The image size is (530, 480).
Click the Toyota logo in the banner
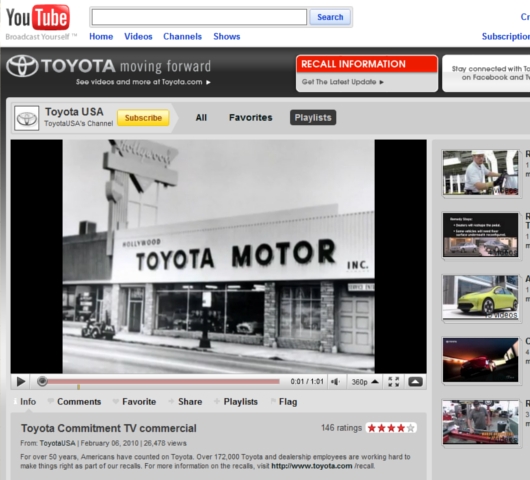(22, 66)
